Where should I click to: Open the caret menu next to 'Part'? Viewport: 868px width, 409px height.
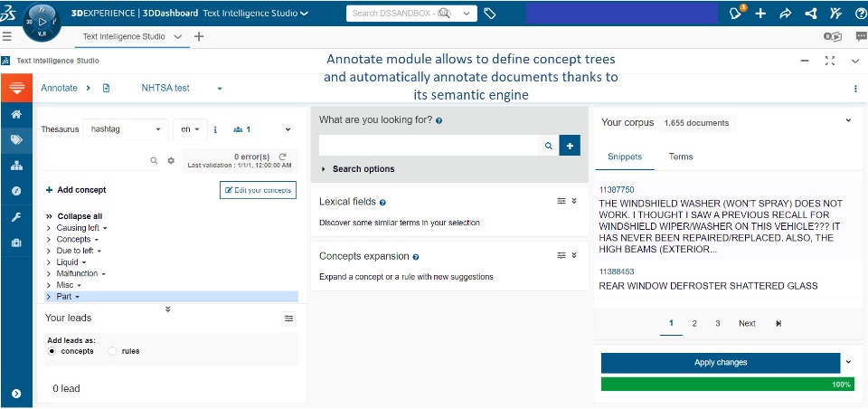(77, 297)
